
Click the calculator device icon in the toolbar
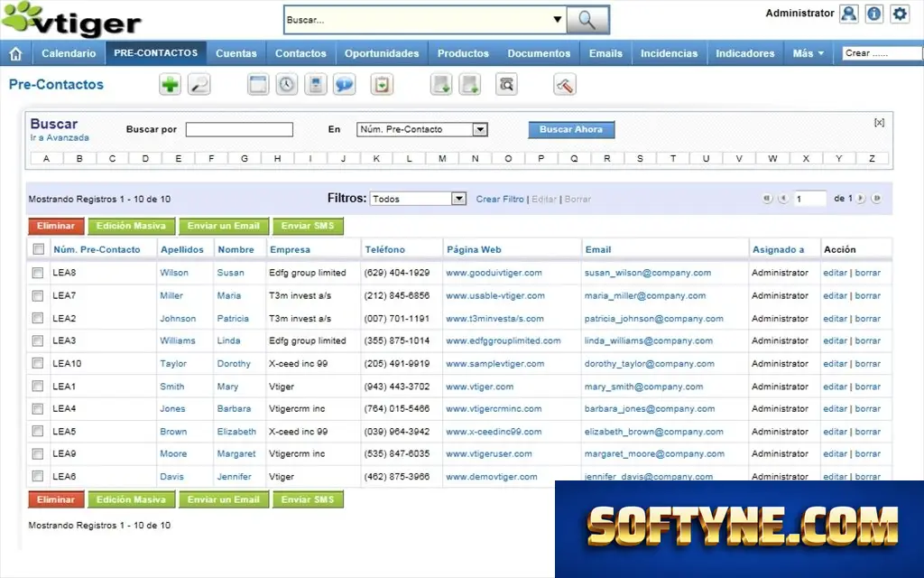tap(315, 84)
